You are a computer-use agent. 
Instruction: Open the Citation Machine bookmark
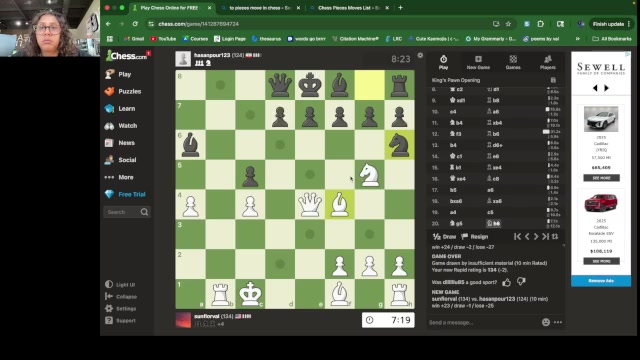[x=356, y=39]
